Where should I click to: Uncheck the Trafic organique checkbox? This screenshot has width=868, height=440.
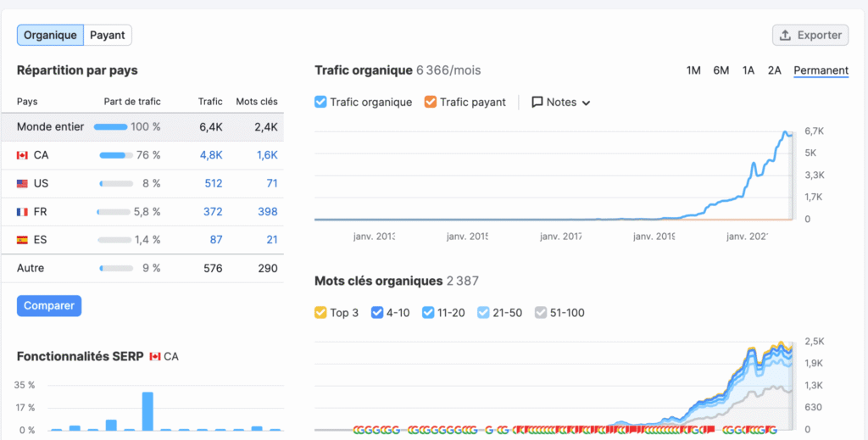320,102
